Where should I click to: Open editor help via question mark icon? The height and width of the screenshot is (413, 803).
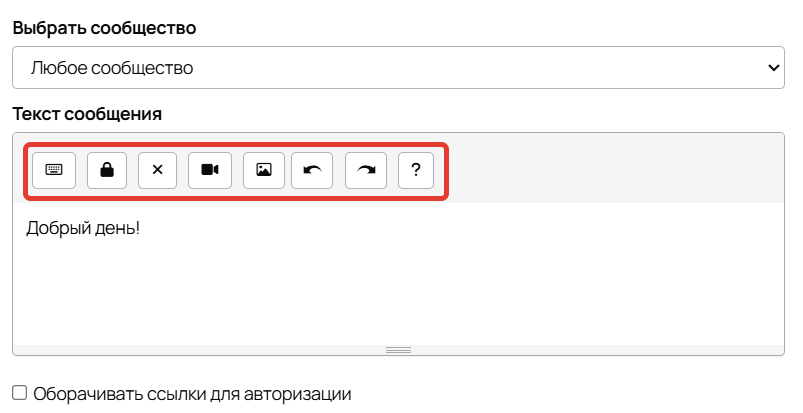(x=416, y=170)
